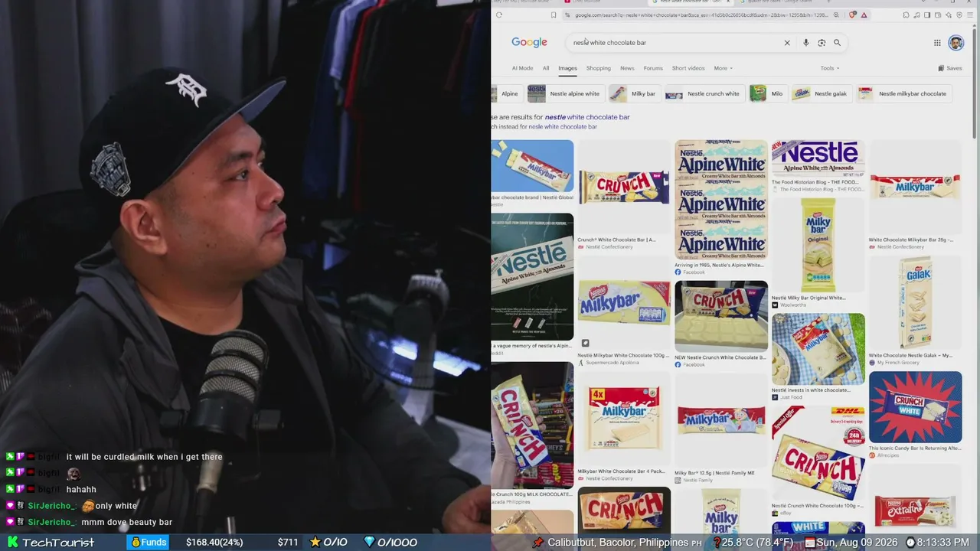The image size is (980, 551).
Task: Click the zoom magnifier icon in address bar
Action: tap(836, 15)
